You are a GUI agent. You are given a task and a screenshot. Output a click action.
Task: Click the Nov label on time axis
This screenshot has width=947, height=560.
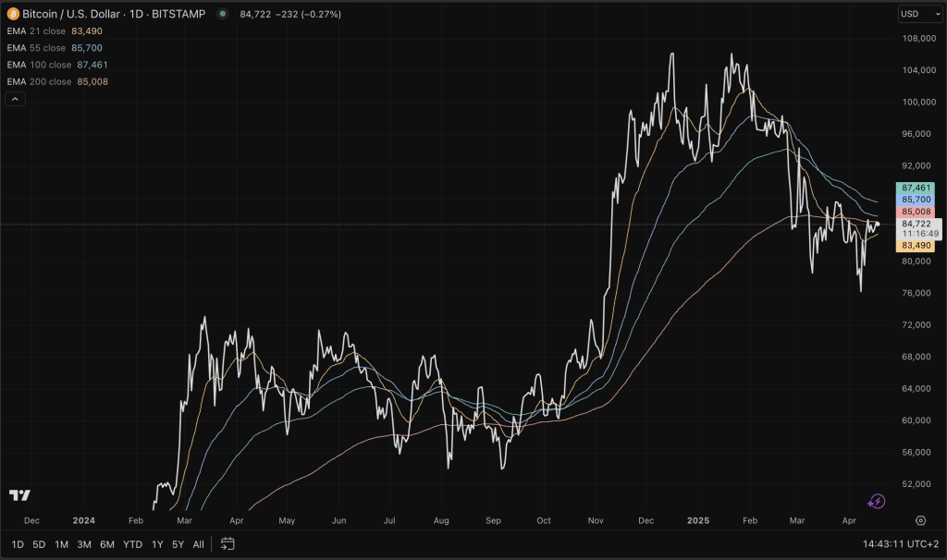(x=596, y=520)
